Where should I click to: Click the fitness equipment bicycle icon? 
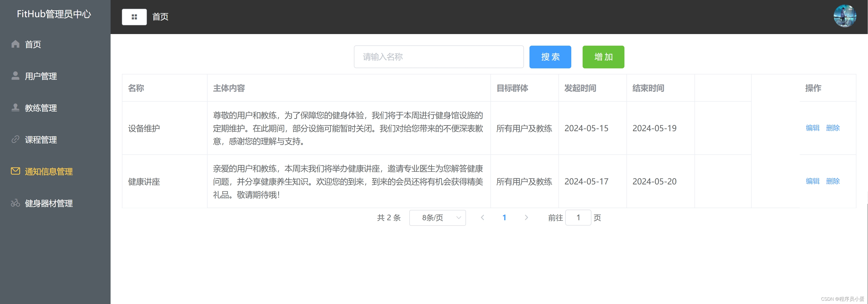pos(16,203)
